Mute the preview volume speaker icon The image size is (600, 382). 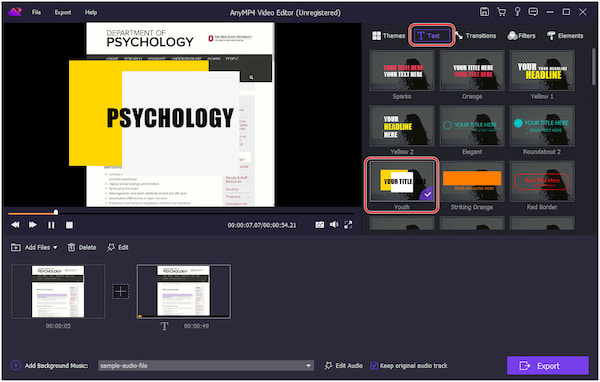[334, 225]
